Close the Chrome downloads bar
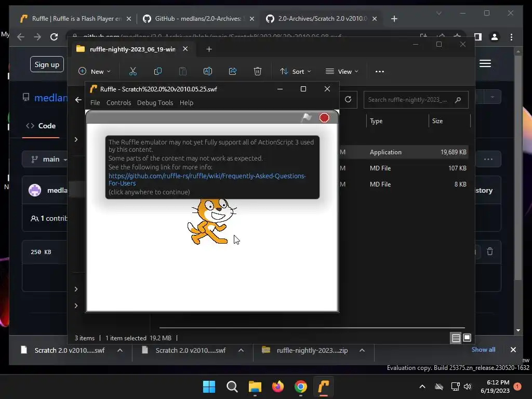 [x=513, y=350]
